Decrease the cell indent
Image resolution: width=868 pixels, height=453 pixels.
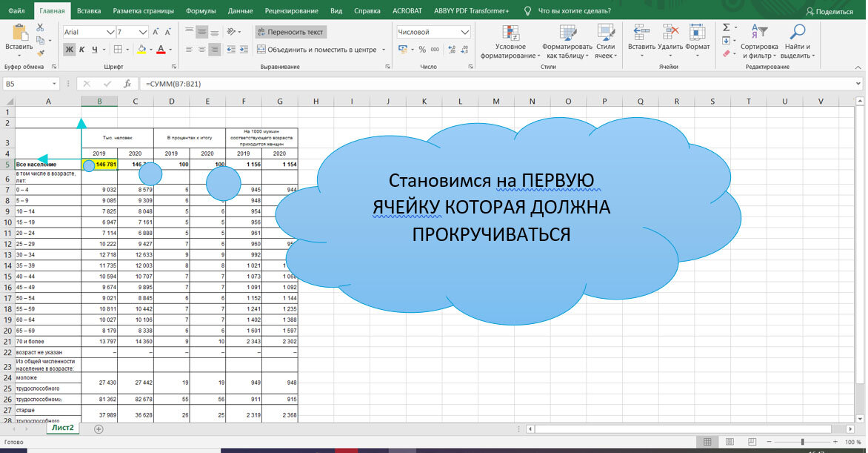tap(231, 50)
